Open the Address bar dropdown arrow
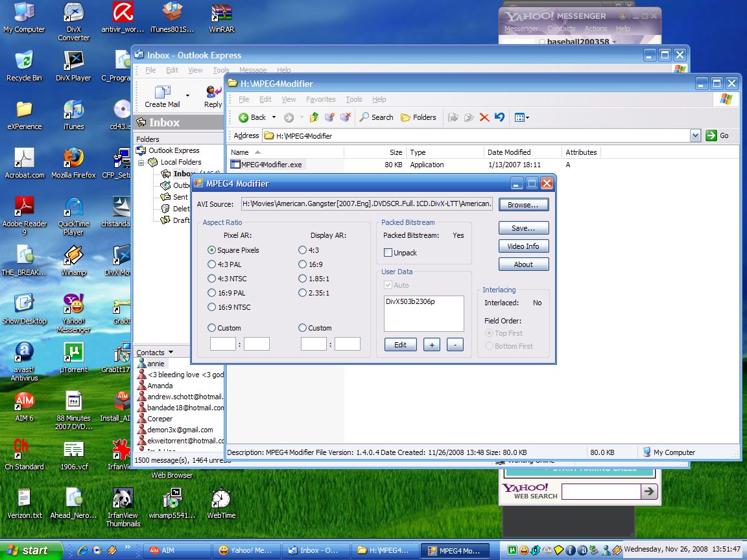Screen dimensions: 747x560 click(x=695, y=135)
